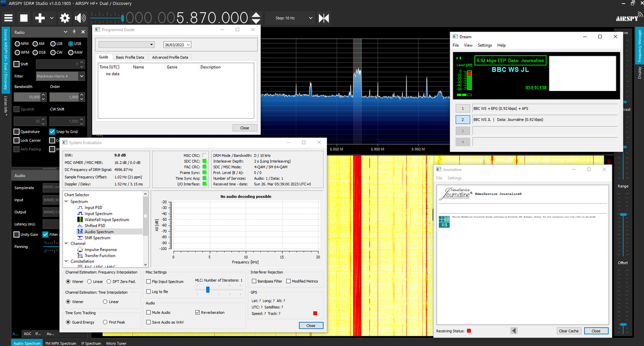Enable the Shift checkbox in Radio panel

tap(17, 64)
